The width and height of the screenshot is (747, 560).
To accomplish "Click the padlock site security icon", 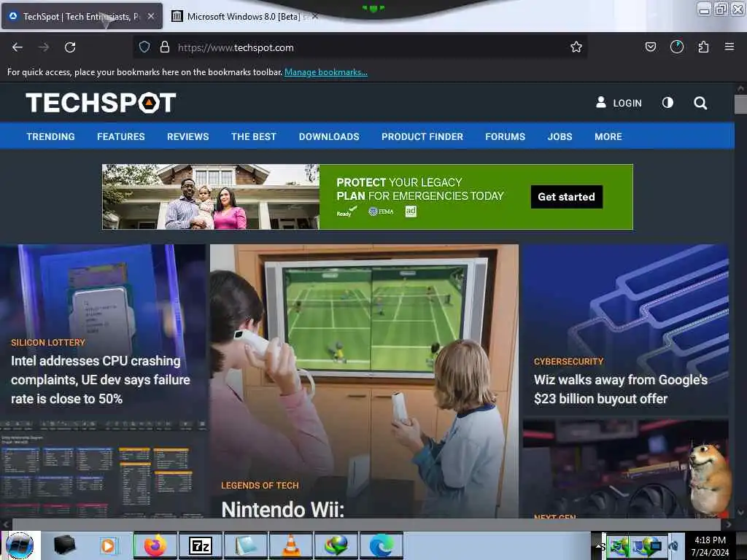I will [x=165, y=47].
